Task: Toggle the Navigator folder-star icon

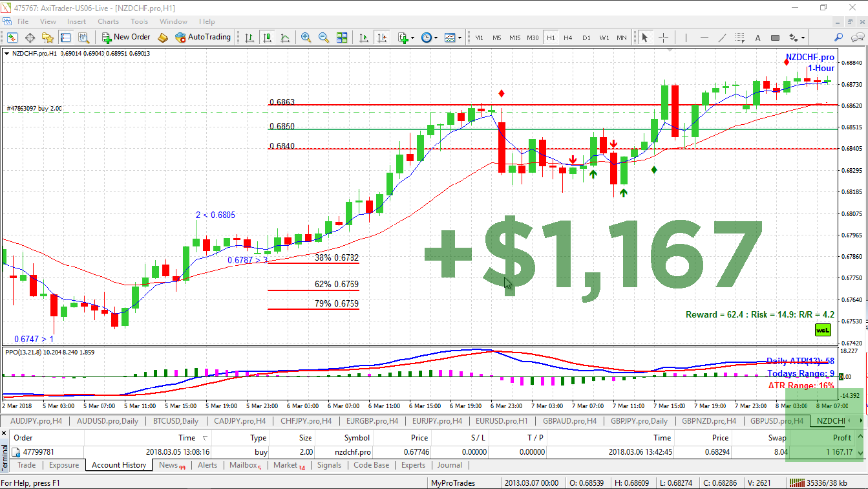Action: 47,38
